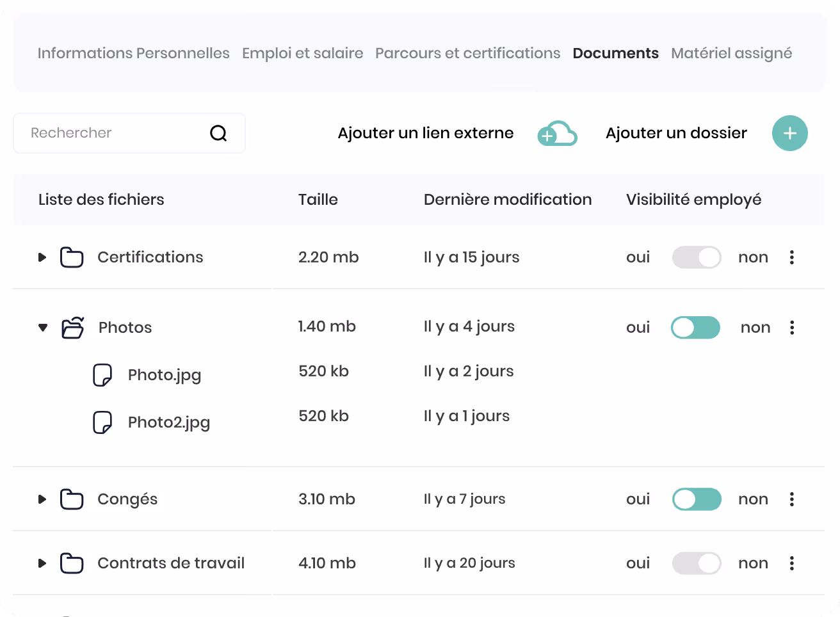The width and height of the screenshot is (840, 617).
Task: Click the Congés folder icon
Action: click(72, 499)
